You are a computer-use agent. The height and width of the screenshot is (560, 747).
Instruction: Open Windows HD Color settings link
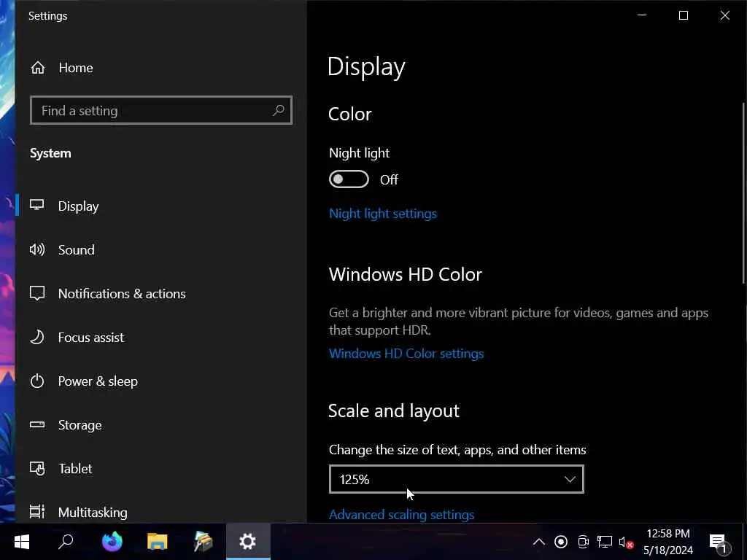[x=406, y=354]
